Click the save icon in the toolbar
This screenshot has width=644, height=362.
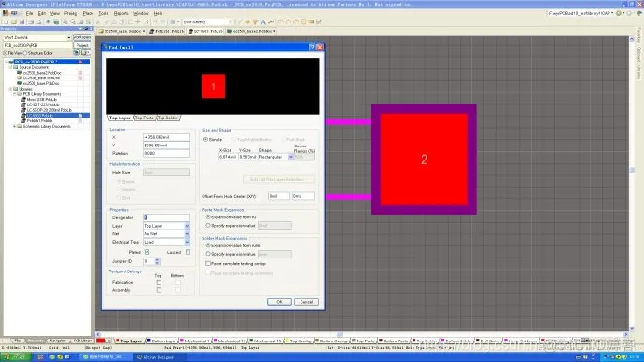point(21,21)
